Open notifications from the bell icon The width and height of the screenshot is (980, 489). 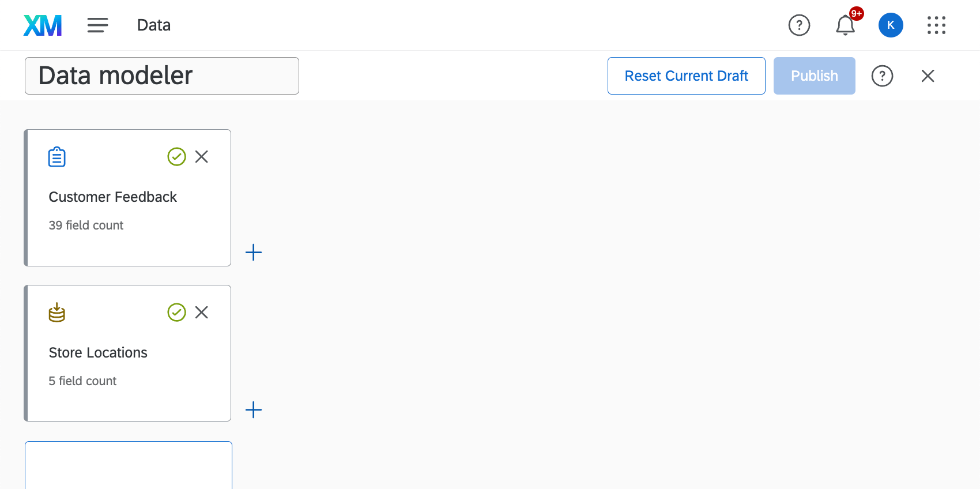845,25
